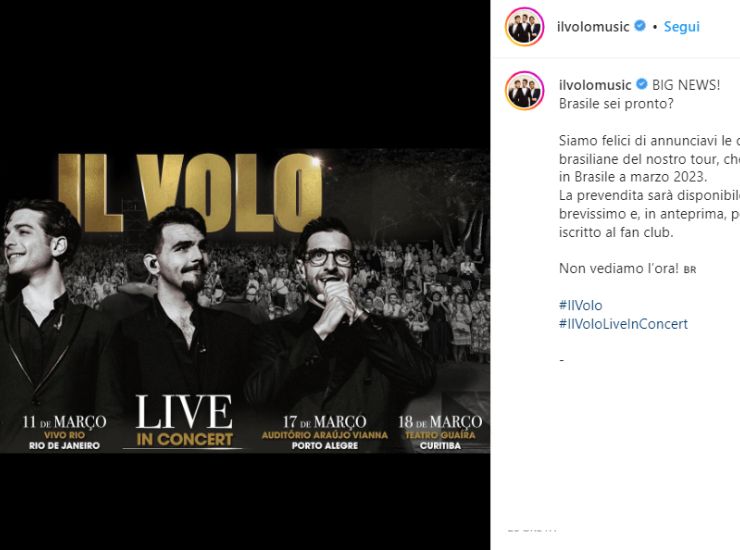The height and width of the screenshot is (550, 740).
Task: Click the 18 de Março Curitiba date
Action: [x=440, y=432]
